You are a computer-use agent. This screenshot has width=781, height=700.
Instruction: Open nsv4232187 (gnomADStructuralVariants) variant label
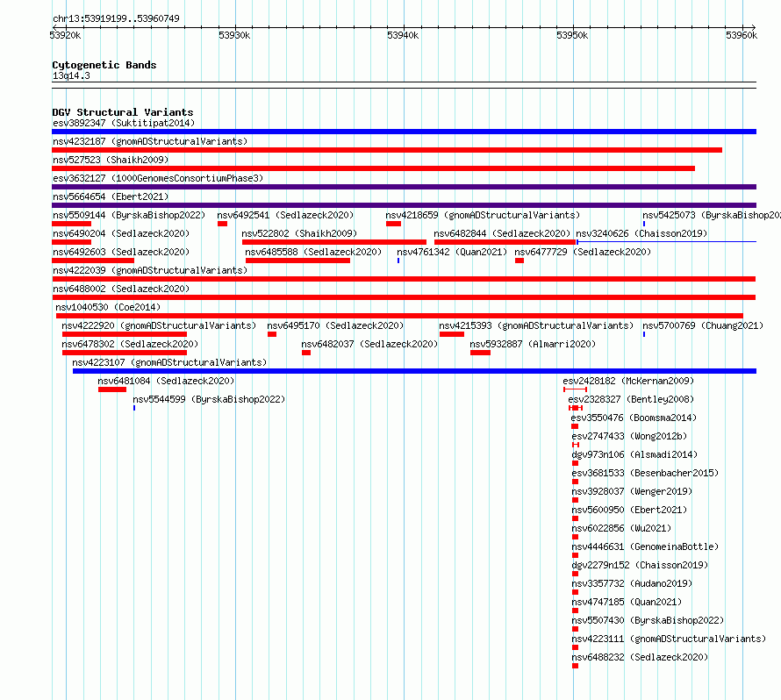point(150,141)
